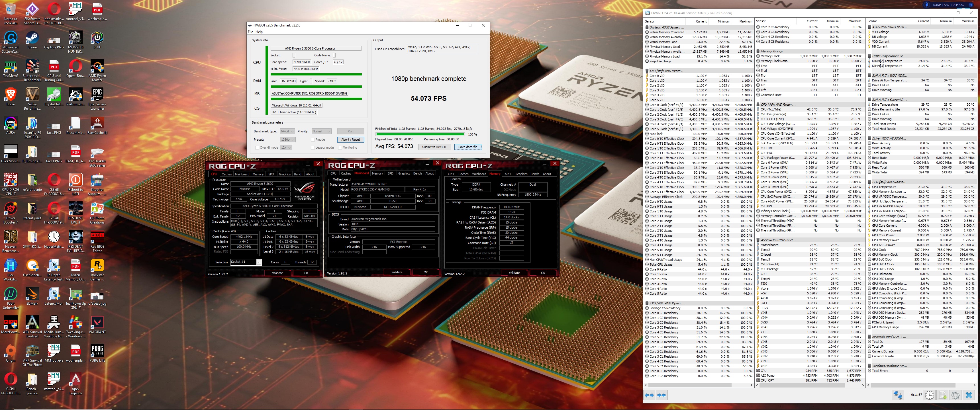Image resolution: width=980 pixels, height=410 pixels.
Task: Enable Legacy mode checkbox
Action: 313,147
